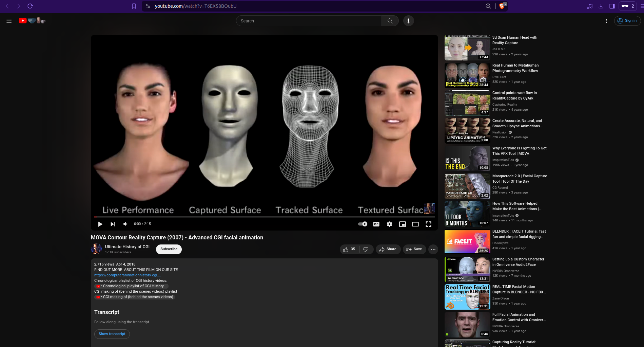Sign in to YouTube

[627, 21]
